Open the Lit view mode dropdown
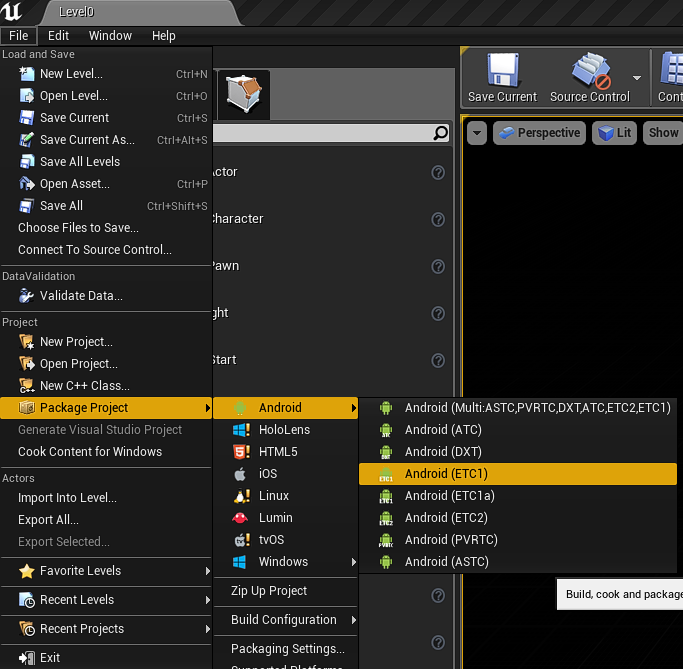The height and width of the screenshot is (669, 683). pyautogui.click(x=615, y=133)
